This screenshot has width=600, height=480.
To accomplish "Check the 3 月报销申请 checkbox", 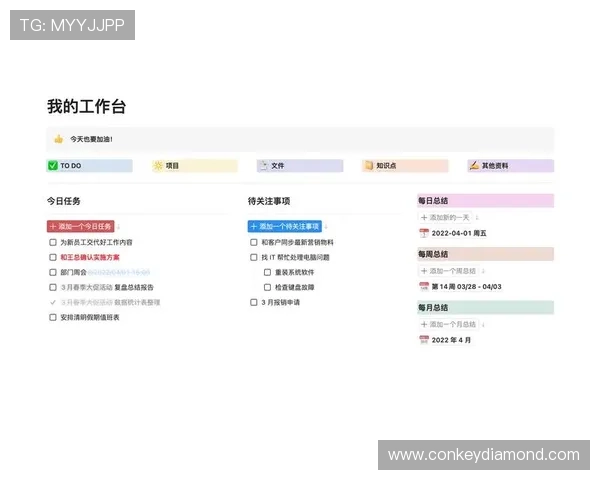I will (254, 302).
